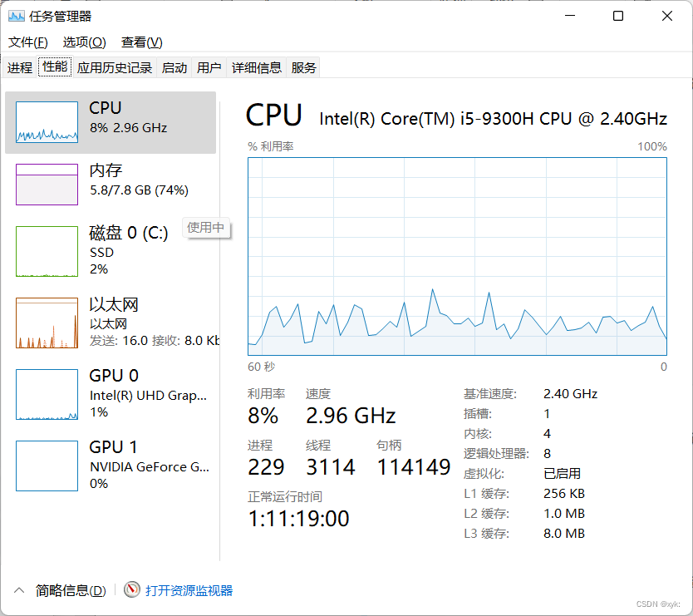Screen dimensions: 693x616
Task: Select the GPU 1 NVIDIA GeForce graph
Action: pos(47,466)
